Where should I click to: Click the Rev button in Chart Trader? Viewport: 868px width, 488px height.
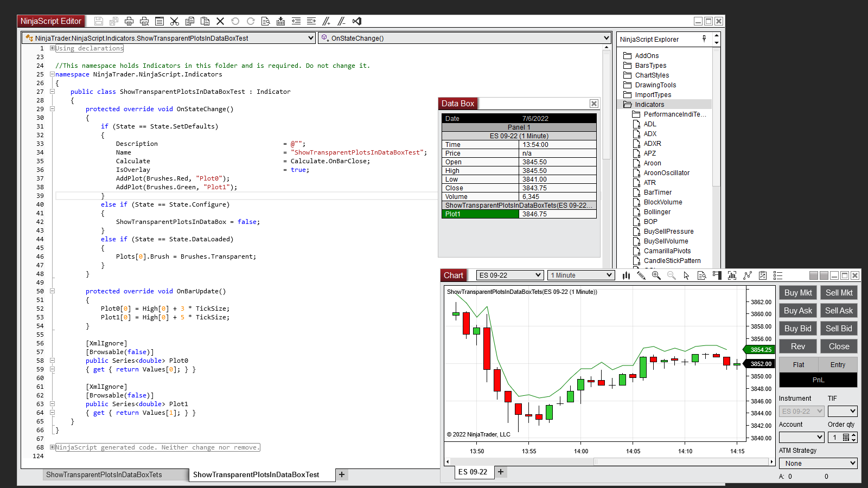tap(798, 346)
